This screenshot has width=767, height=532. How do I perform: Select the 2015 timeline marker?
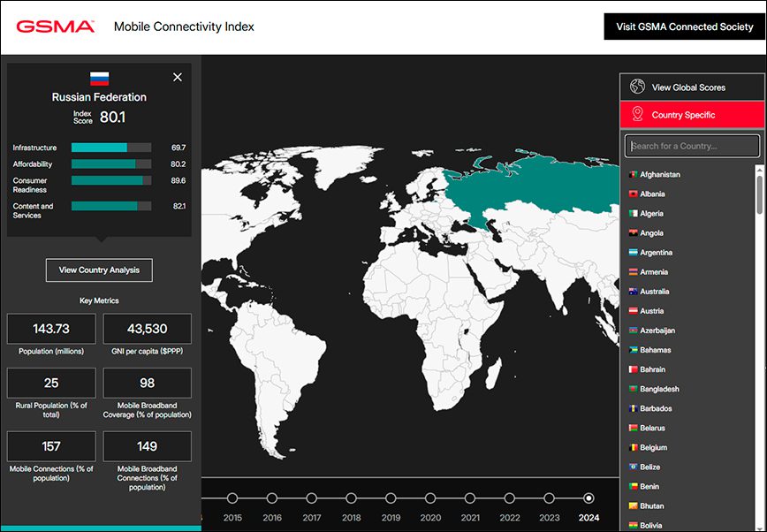[232, 498]
